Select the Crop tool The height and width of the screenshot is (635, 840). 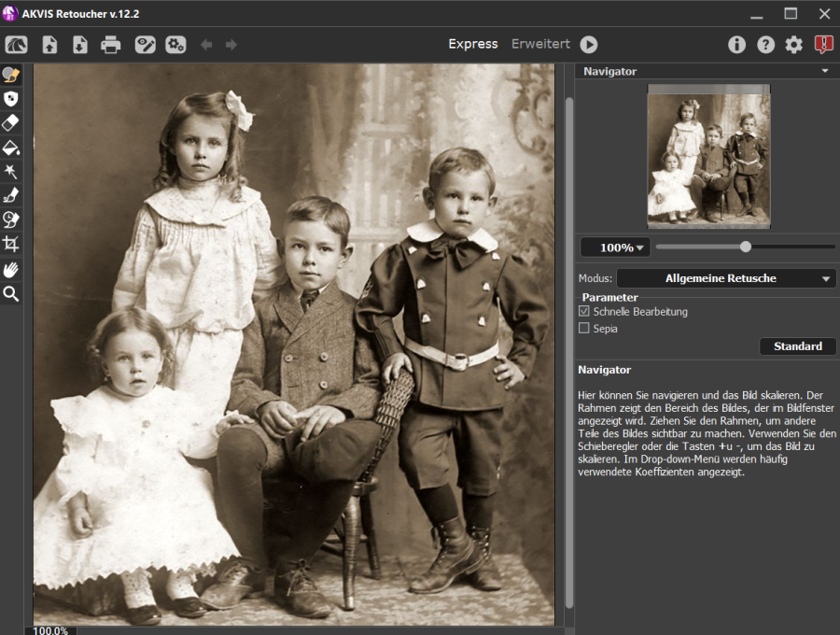[x=11, y=244]
